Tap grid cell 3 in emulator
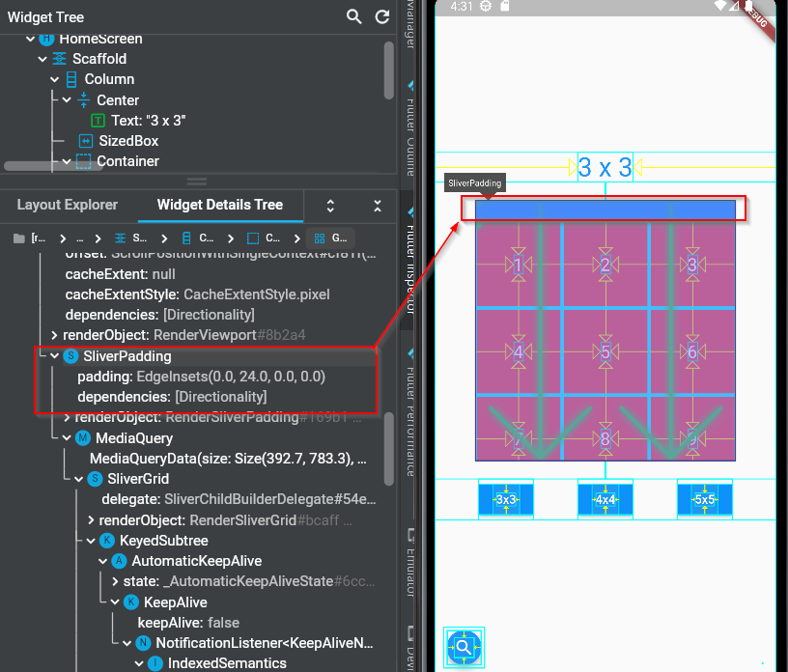 [692, 265]
